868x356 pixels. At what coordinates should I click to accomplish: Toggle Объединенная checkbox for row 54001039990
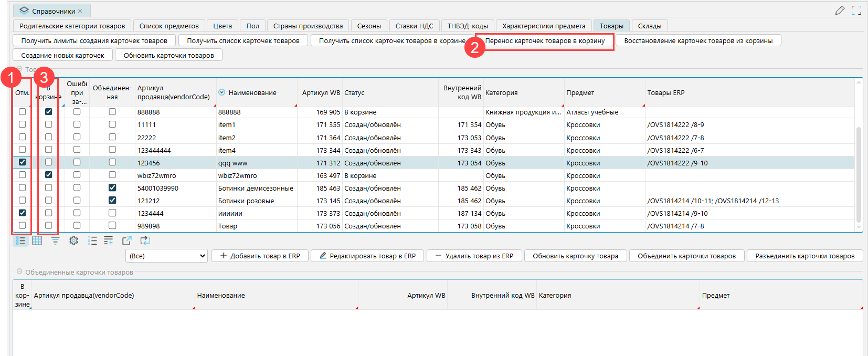[112, 187]
